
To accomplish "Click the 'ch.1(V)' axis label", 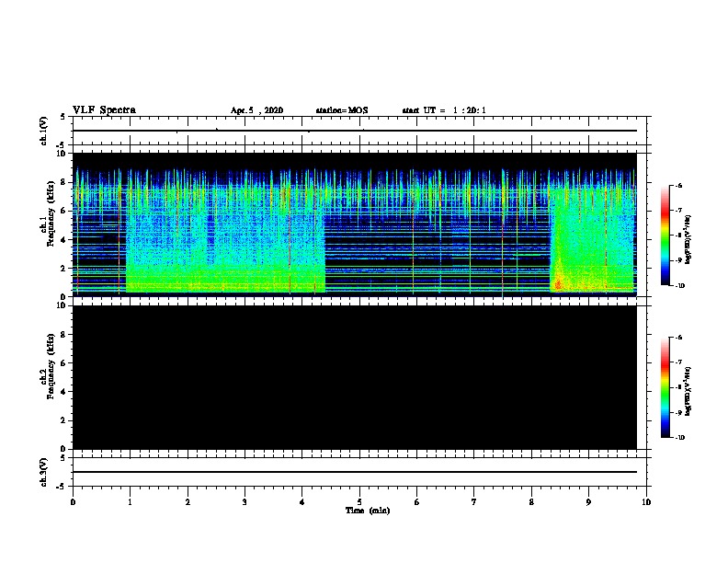I will (x=43, y=131).
